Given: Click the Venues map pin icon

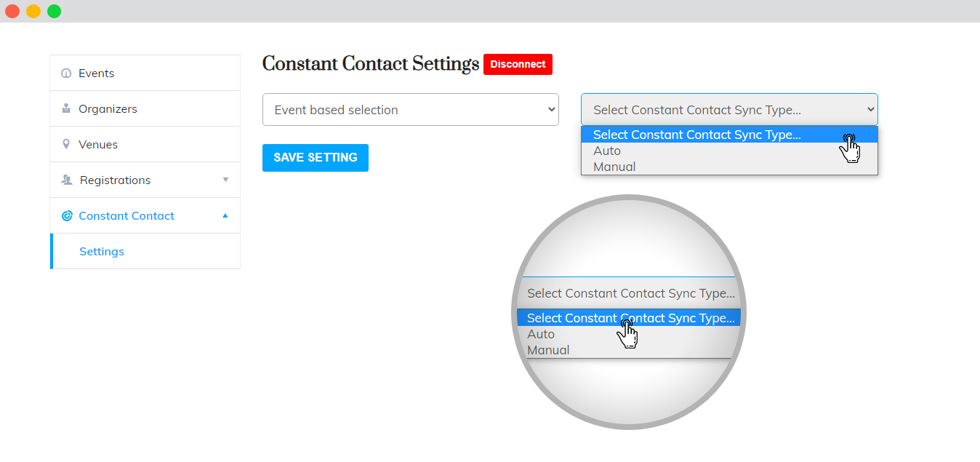Looking at the screenshot, I should point(66,145).
